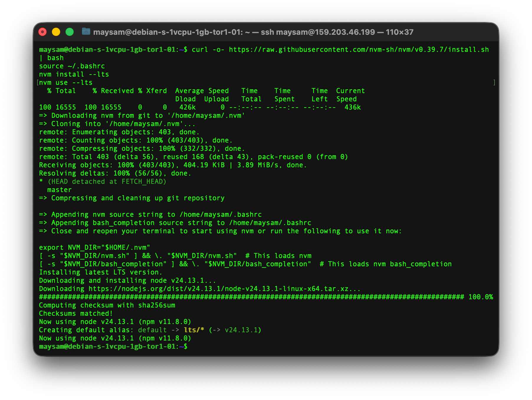Image resolution: width=532 pixels, height=400 pixels.
Task: Click the 'source ~/.bashrc' line
Action: coord(72,66)
